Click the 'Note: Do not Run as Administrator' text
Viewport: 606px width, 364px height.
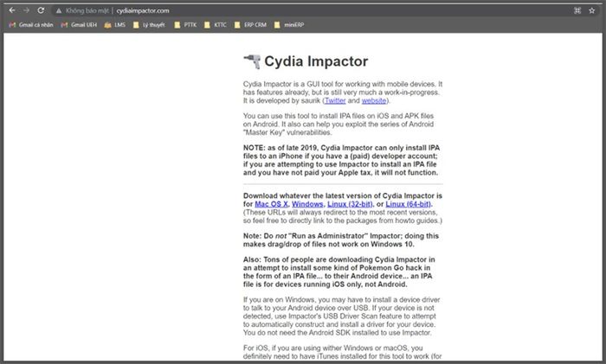341,240
